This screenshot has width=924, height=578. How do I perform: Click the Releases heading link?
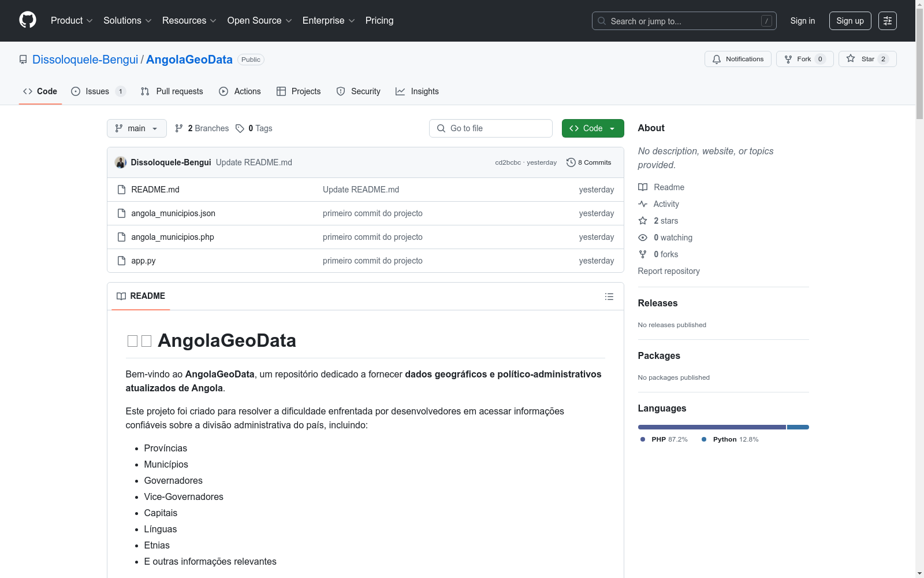(x=658, y=303)
